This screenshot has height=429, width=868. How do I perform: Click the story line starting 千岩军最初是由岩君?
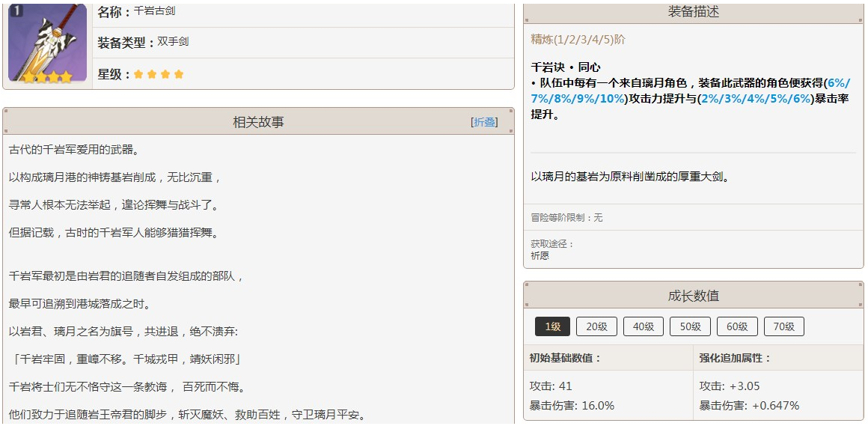point(126,276)
